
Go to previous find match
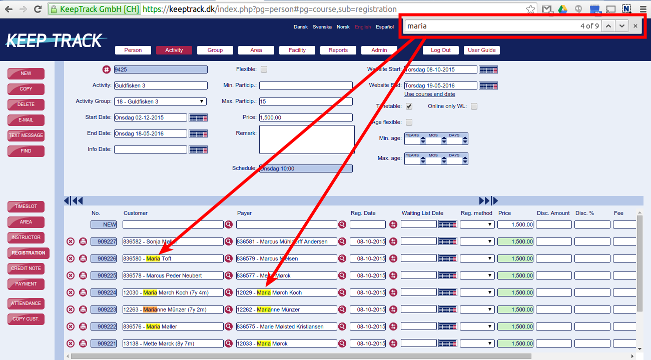608,26
